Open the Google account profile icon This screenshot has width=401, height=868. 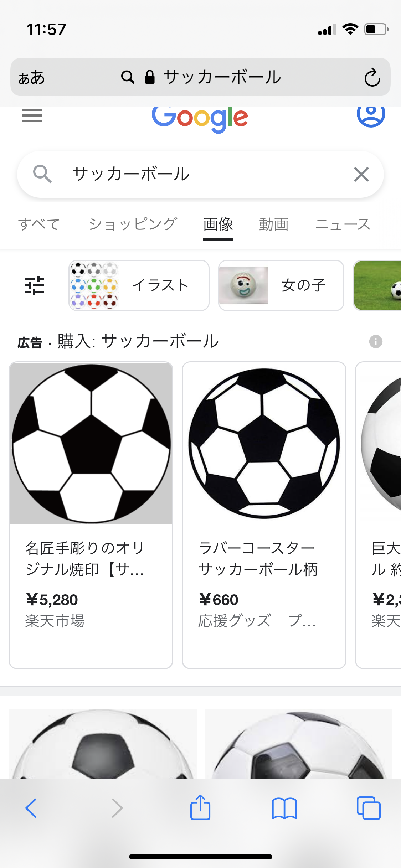pyautogui.click(x=371, y=114)
